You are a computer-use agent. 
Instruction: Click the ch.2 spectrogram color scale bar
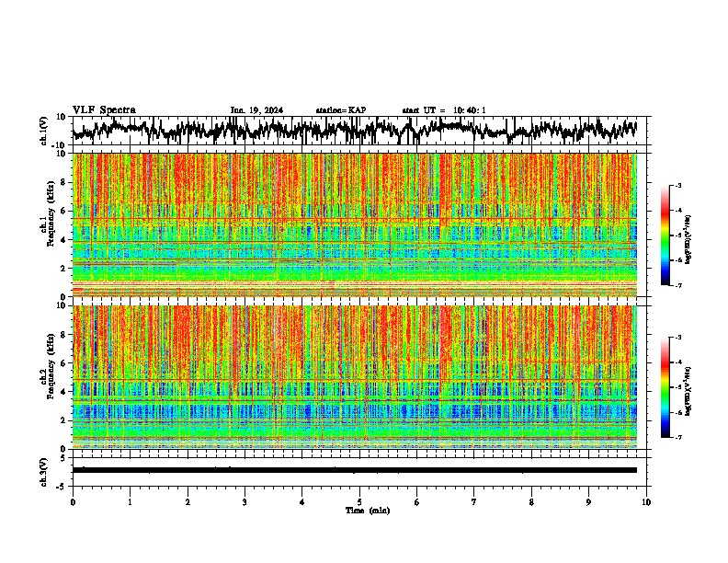click(665, 387)
